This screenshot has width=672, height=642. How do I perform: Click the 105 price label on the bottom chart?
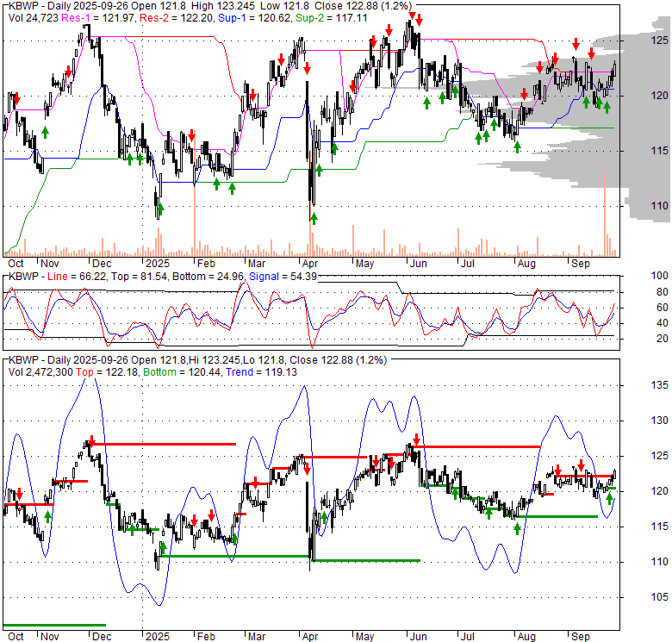(660, 597)
